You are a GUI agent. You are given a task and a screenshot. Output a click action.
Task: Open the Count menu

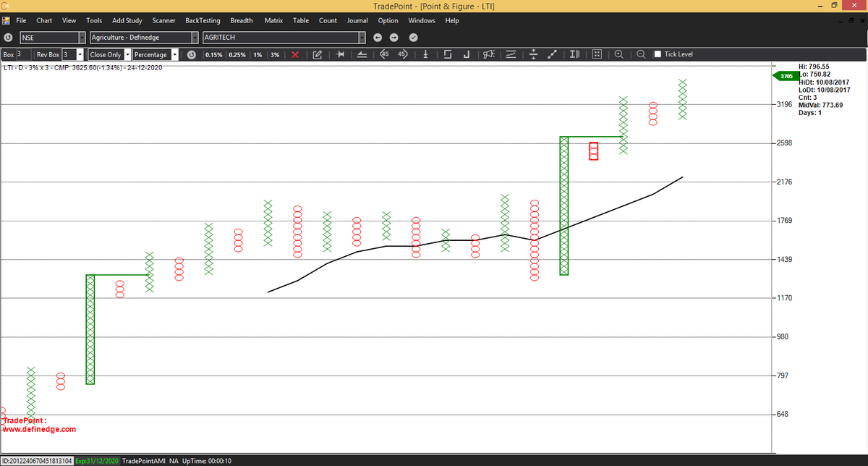point(328,20)
